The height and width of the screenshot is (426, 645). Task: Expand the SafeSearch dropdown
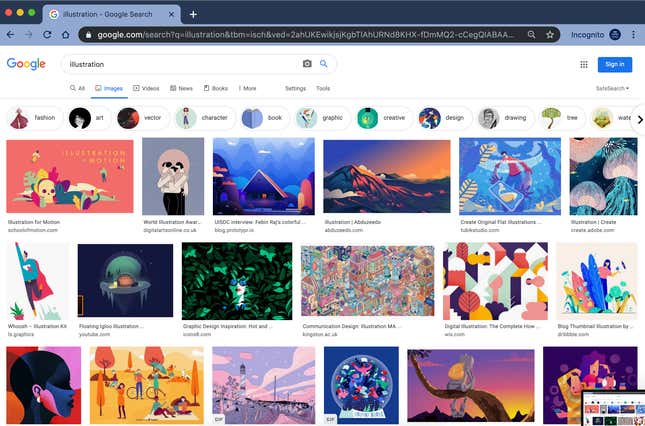pos(613,88)
